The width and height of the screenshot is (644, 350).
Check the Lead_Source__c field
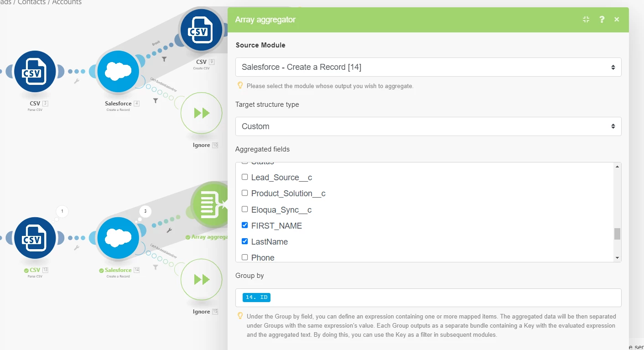(x=245, y=177)
